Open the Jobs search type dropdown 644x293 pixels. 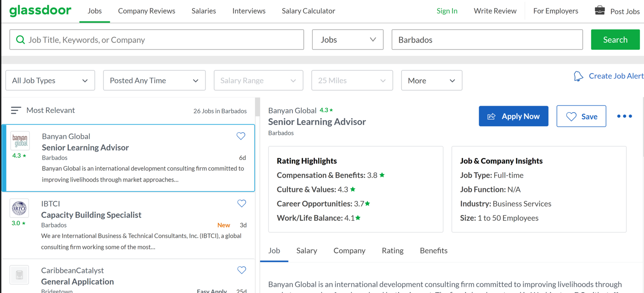(348, 39)
